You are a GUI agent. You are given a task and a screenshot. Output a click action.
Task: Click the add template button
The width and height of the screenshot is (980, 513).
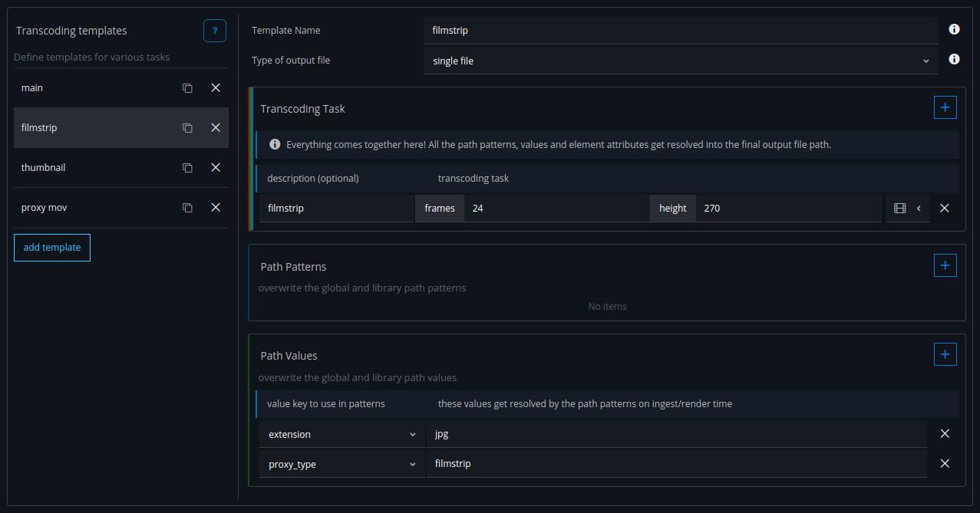click(52, 248)
